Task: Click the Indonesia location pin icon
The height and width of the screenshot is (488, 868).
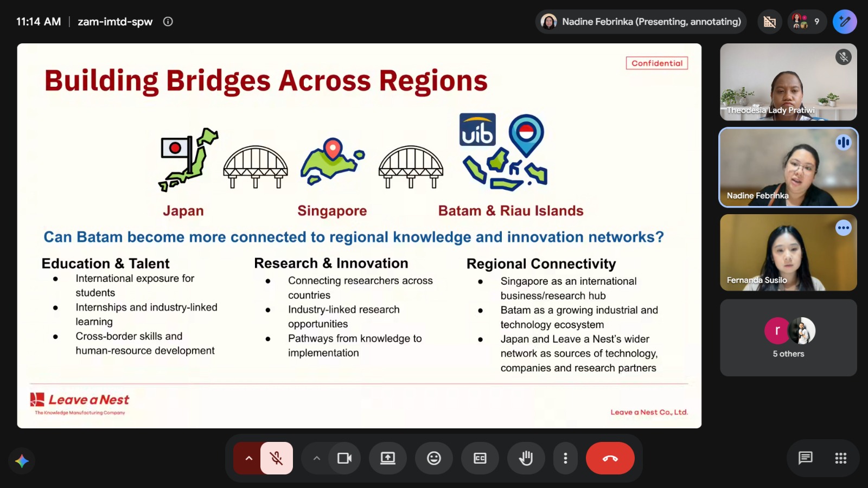Action: point(526,135)
